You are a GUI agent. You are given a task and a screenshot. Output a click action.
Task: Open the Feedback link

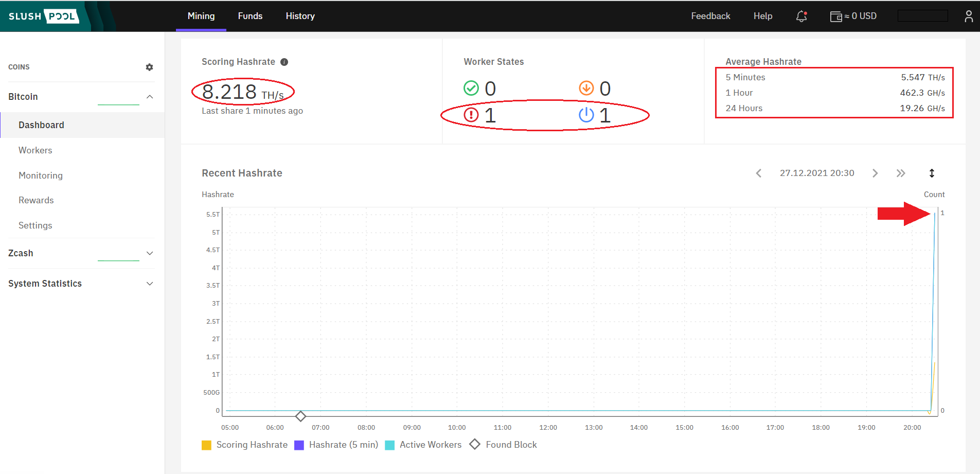[x=710, y=16]
